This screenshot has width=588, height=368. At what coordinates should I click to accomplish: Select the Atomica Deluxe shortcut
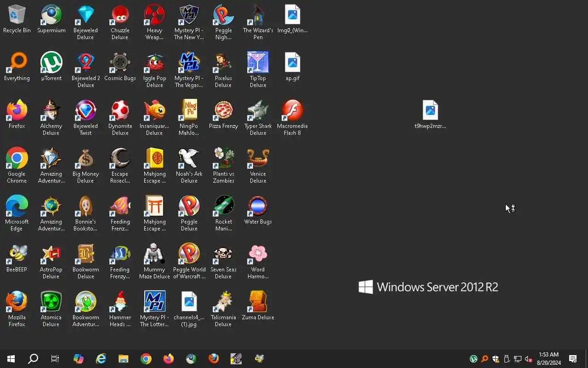click(x=51, y=310)
